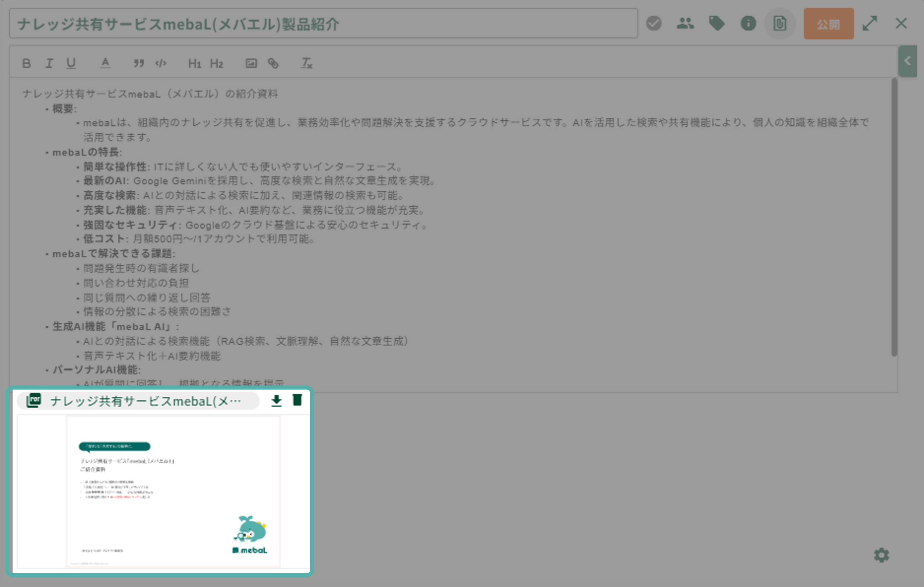
Task: Clear text formatting
Action: click(x=306, y=63)
